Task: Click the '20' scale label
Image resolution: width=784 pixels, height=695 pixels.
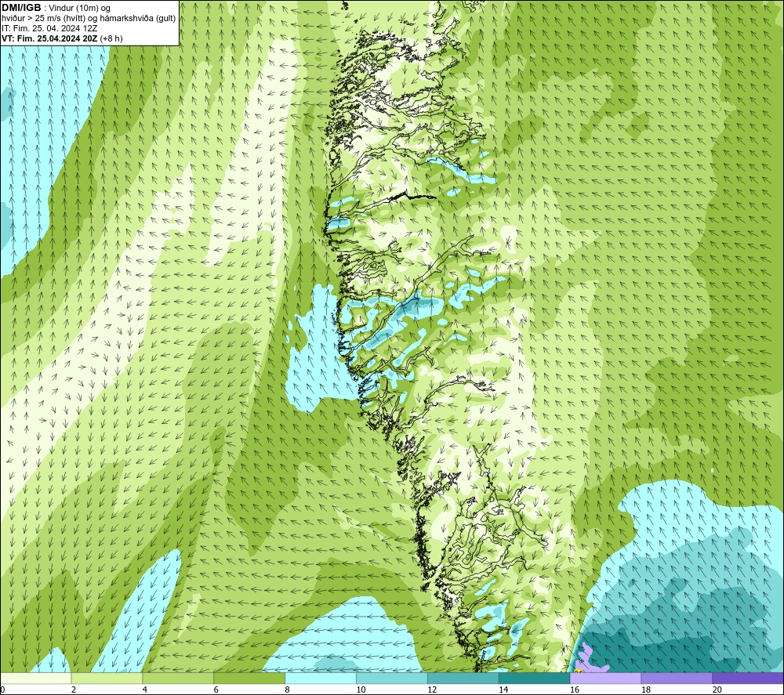Action: point(717,690)
